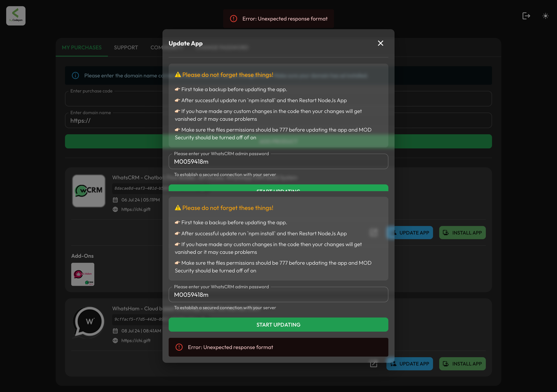This screenshot has width=557, height=392.
Task: Click the error icon in the top toast
Action: pyautogui.click(x=233, y=19)
